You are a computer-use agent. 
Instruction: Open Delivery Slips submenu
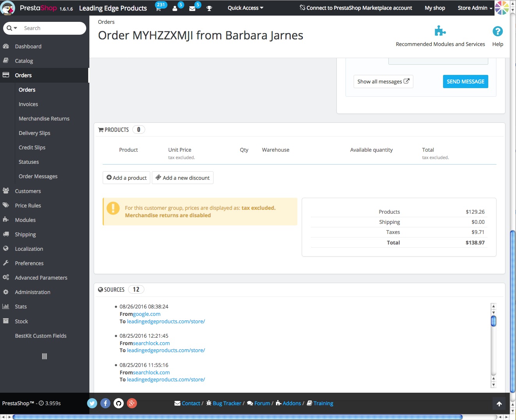(34, 133)
